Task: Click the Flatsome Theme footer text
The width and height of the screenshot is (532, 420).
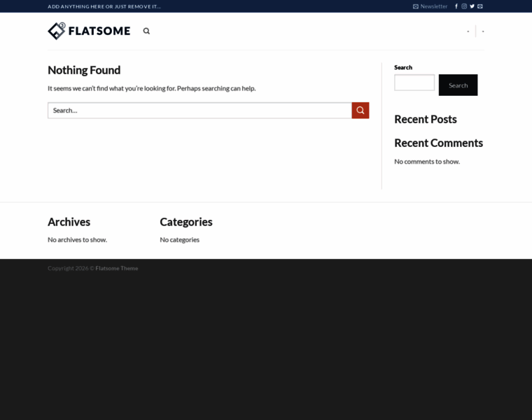Action: pos(116,268)
